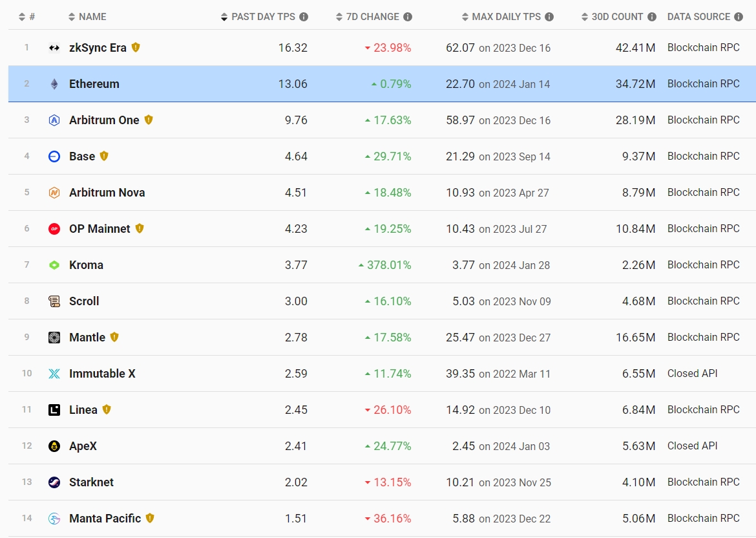The height and width of the screenshot is (538, 756).
Task: Open the OP Mainnet project link
Action: (100, 229)
